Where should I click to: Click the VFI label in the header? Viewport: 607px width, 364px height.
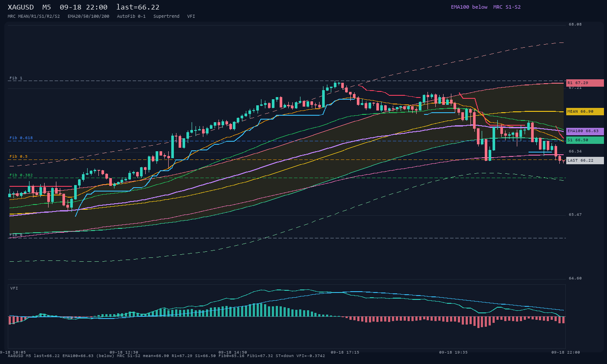point(191,16)
